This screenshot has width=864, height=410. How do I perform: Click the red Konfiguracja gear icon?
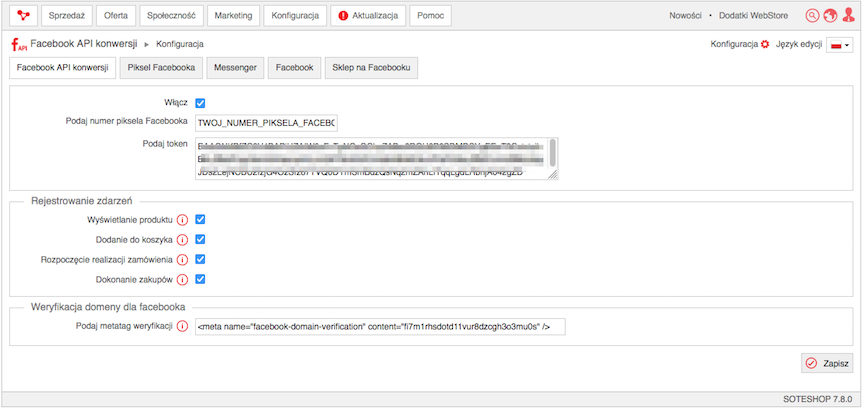click(x=764, y=44)
